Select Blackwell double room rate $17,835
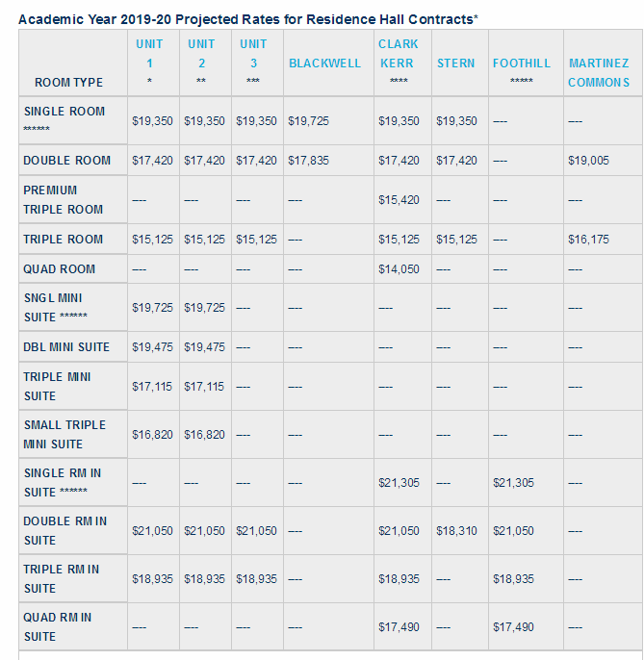This screenshot has width=644, height=660. tap(308, 161)
